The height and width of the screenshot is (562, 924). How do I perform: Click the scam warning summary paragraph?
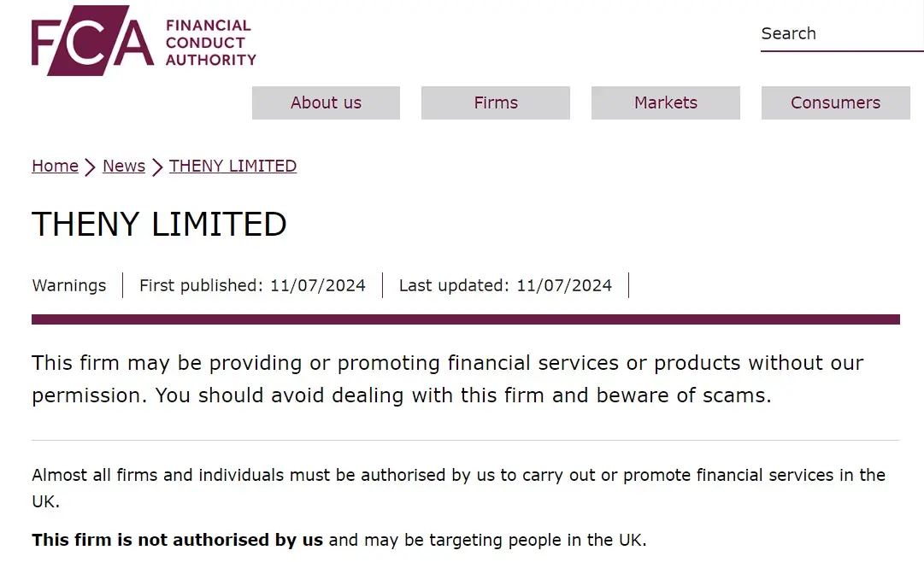click(x=447, y=379)
